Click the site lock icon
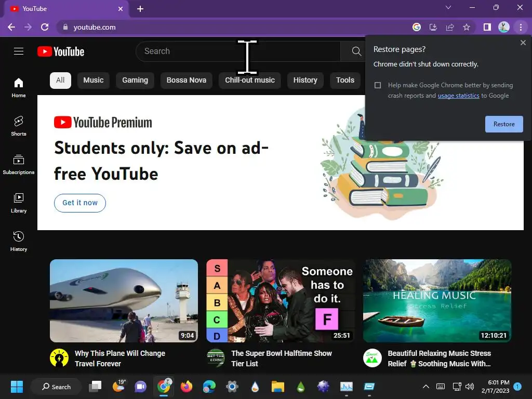Screen dimensions: 532x399 click(65, 27)
